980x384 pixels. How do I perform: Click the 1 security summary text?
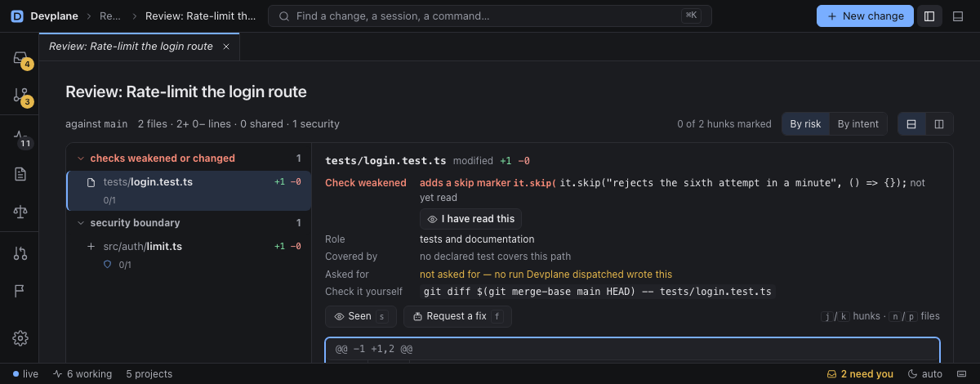pyautogui.click(x=316, y=124)
